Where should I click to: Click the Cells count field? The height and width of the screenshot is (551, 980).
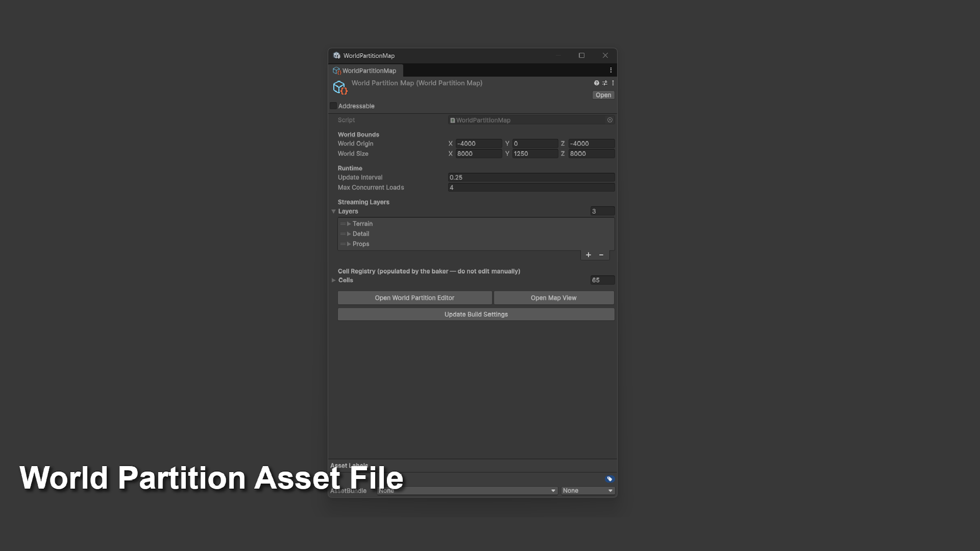point(602,280)
